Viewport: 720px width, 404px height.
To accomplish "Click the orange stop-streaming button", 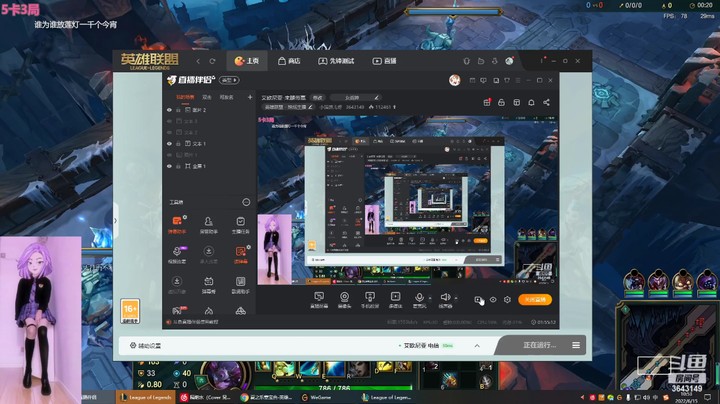I will pos(535,300).
